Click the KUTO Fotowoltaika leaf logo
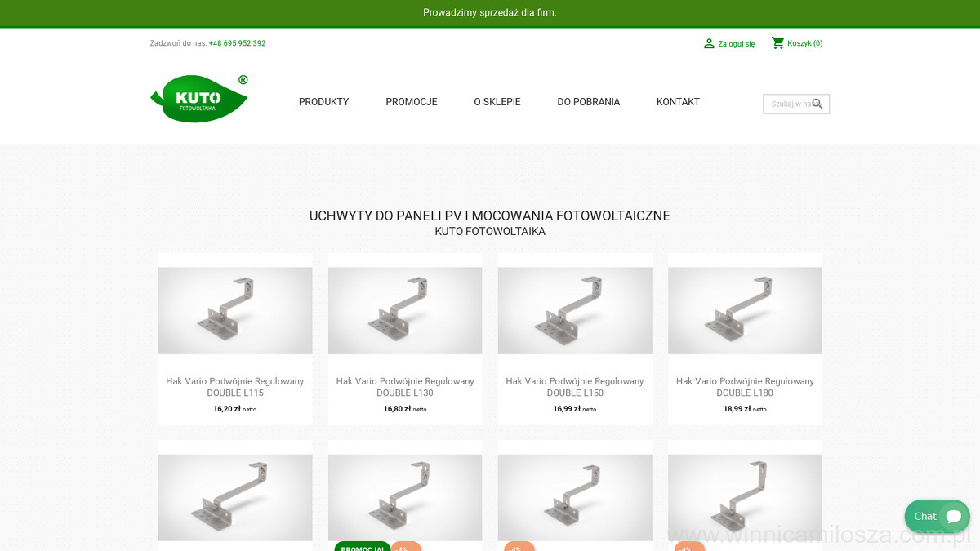This screenshot has height=551, width=980. tap(199, 99)
